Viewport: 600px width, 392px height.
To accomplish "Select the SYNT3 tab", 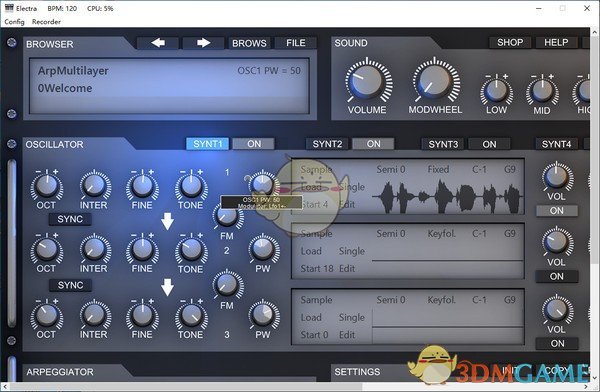I will [x=443, y=144].
